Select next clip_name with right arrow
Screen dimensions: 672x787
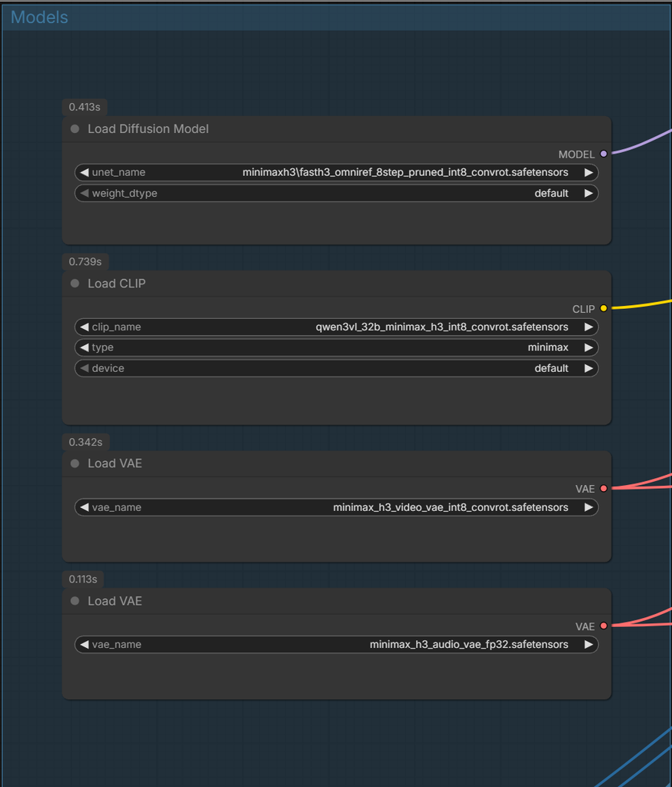click(589, 327)
